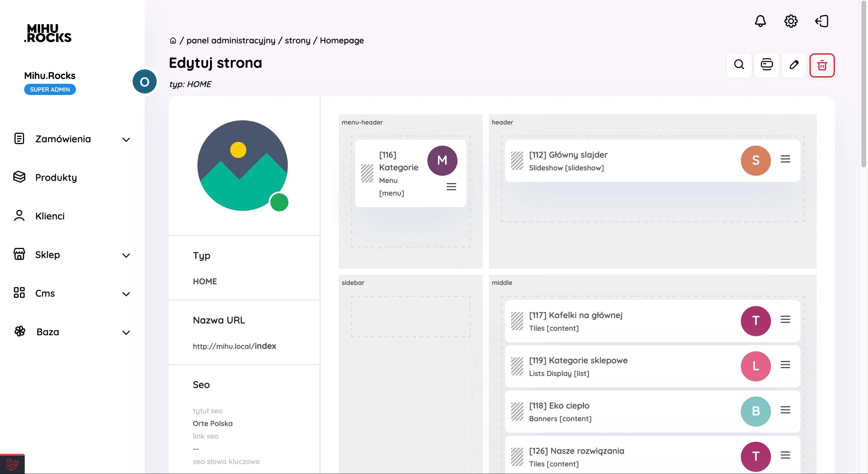Click the drag handle of Kafelki na głównej
This screenshot has width=868, height=474.
pyautogui.click(x=517, y=321)
